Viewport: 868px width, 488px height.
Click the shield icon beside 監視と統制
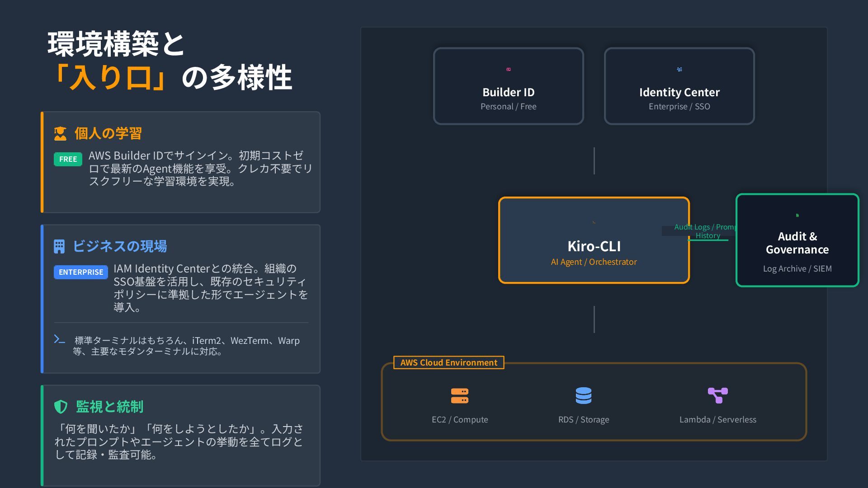click(61, 407)
